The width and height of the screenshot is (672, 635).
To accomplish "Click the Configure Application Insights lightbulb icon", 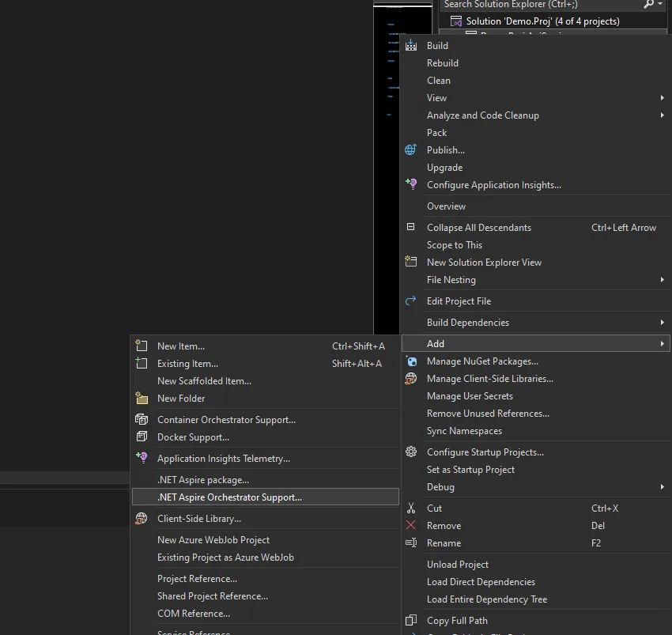I will coord(410,185).
